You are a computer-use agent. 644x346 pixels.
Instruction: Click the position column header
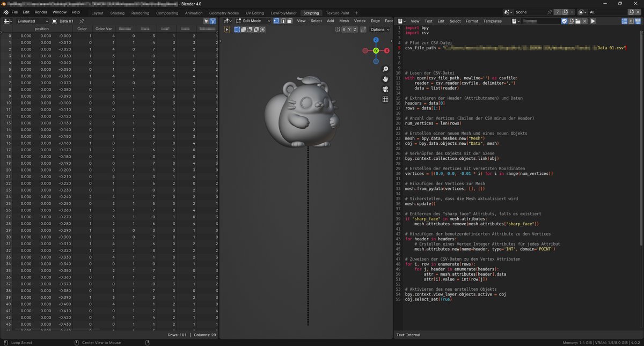pos(42,29)
